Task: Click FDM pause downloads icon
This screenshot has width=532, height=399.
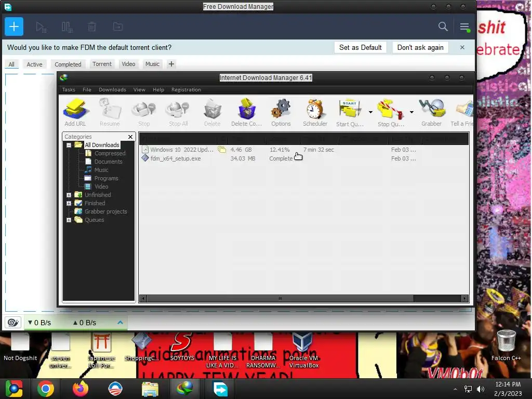Action: (67, 27)
